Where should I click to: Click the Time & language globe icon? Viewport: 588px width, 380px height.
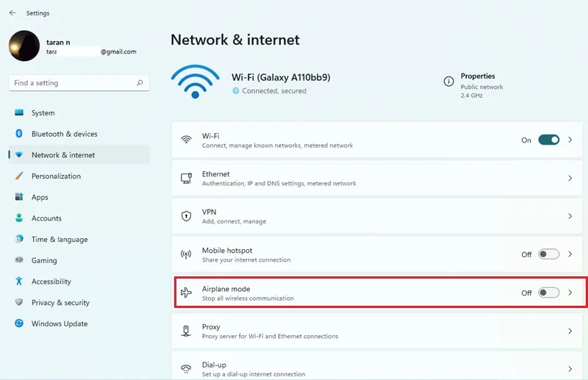19,239
